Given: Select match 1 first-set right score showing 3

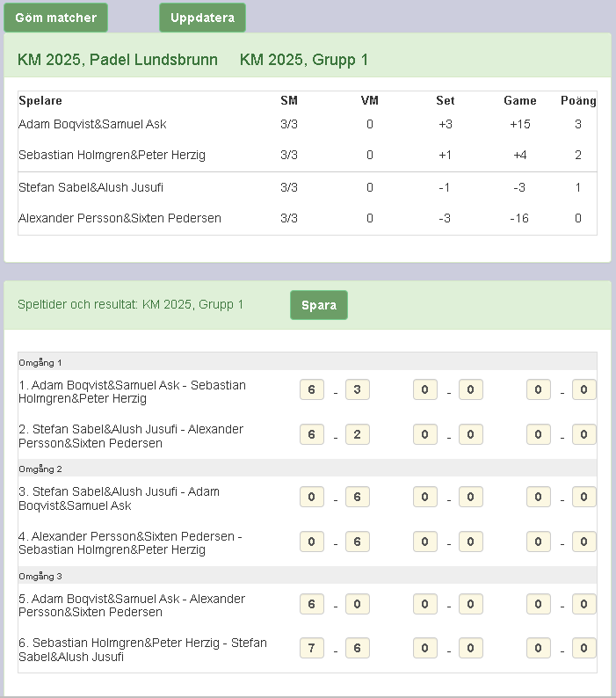Looking at the screenshot, I should click(357, 389).
